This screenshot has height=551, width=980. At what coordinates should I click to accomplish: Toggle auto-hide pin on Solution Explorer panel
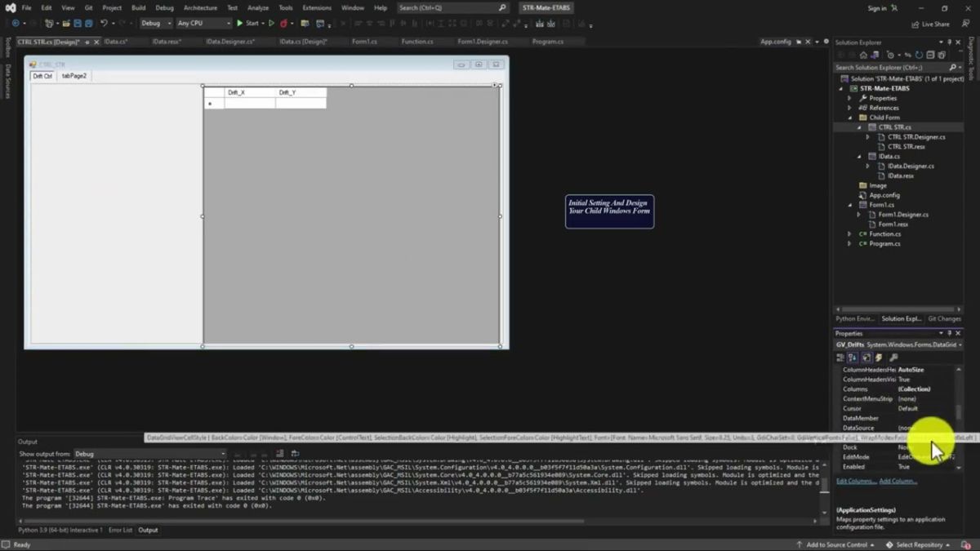click(950, 42)
